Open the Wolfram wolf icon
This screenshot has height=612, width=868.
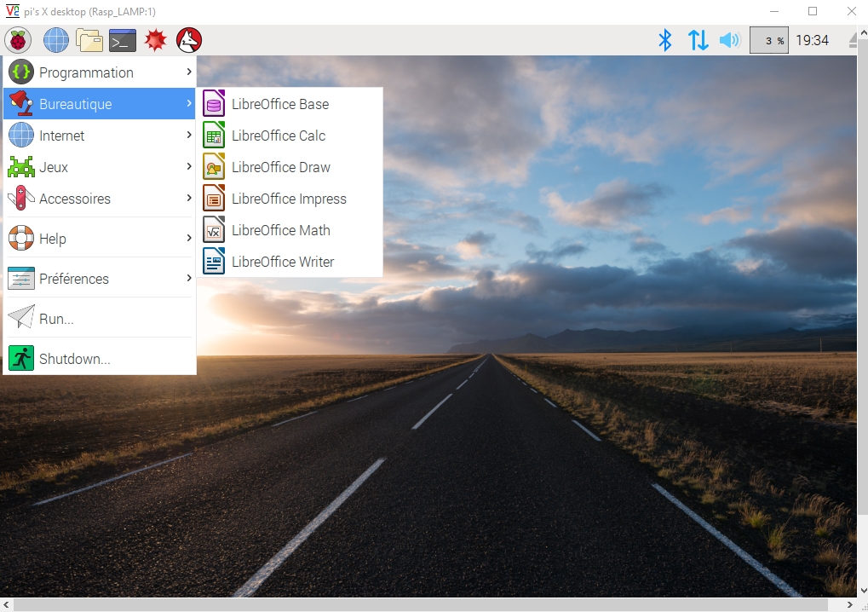(189, 40)
